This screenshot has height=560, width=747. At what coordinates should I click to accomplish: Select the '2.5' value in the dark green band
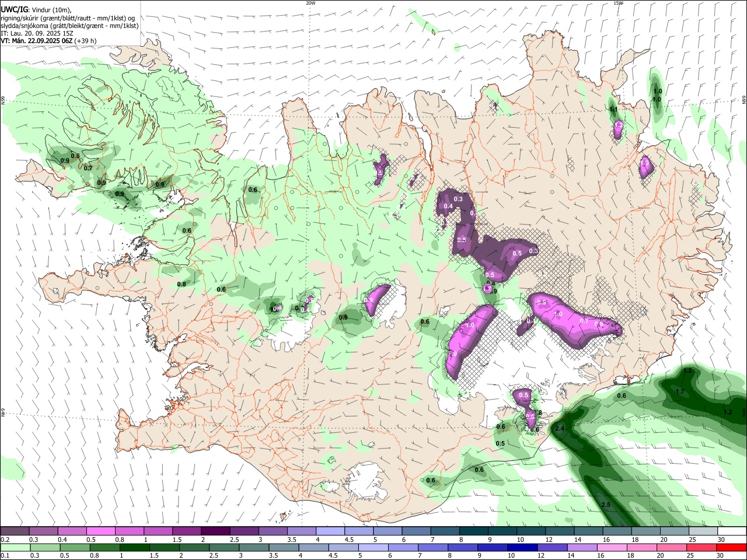(x=606, y=505)
